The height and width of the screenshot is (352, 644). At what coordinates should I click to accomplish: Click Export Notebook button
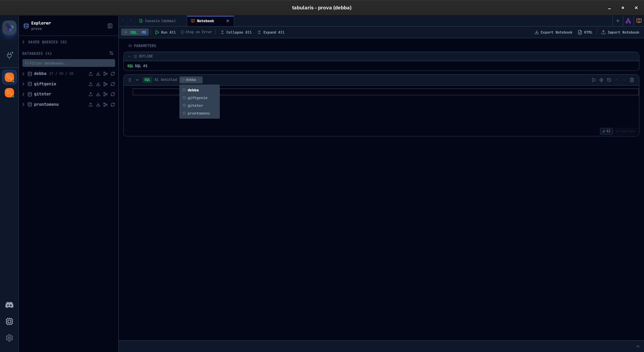click(x=553, y=32)
